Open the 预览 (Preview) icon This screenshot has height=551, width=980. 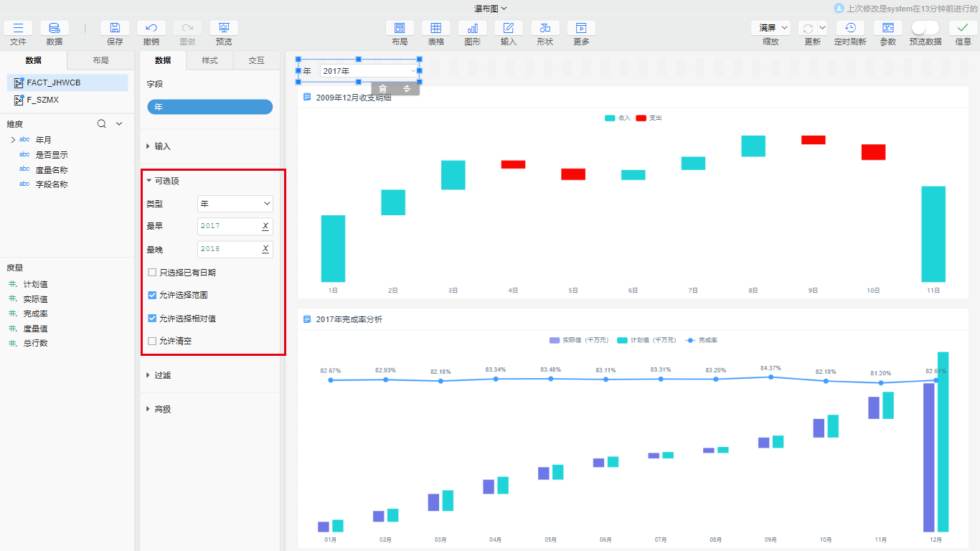[224, 29]
